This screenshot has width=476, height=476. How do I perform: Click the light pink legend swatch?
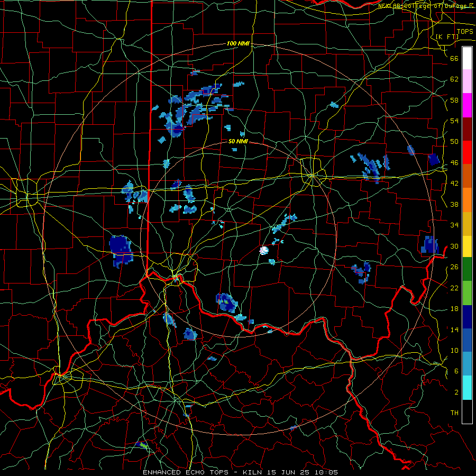pos(467,81)
